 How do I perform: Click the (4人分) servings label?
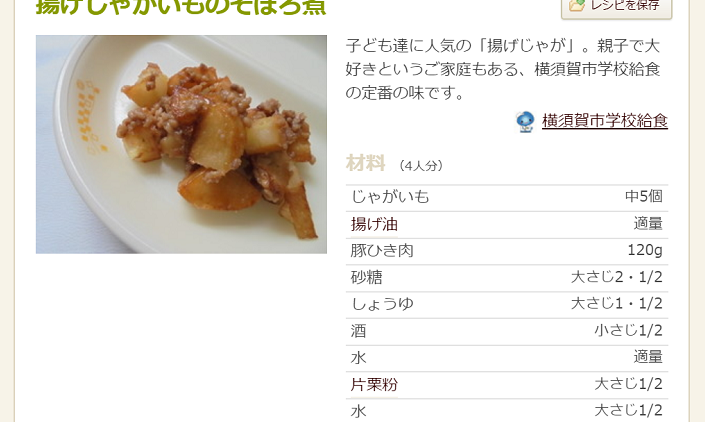click(x=421, y=165)
